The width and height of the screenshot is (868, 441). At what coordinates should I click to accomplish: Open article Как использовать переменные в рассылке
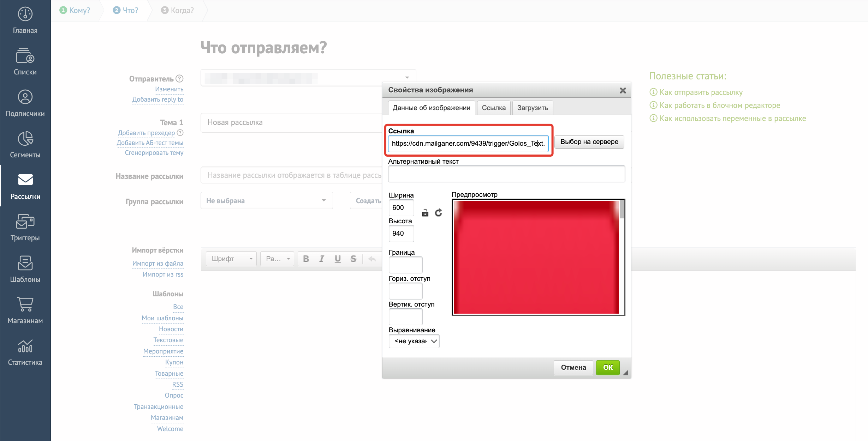(x=733, y=119)
